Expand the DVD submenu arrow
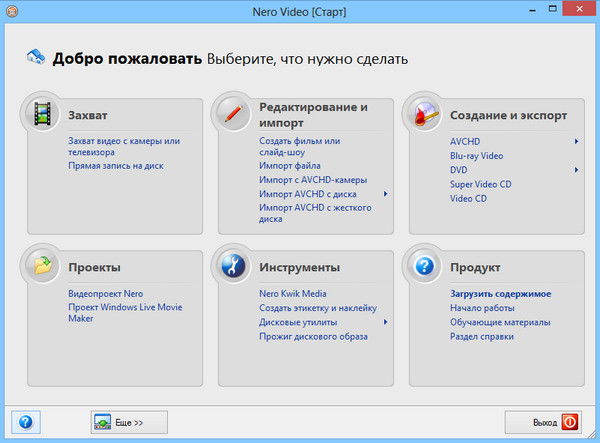This screenshot has height=443, width=600. (x=577, y=170)
